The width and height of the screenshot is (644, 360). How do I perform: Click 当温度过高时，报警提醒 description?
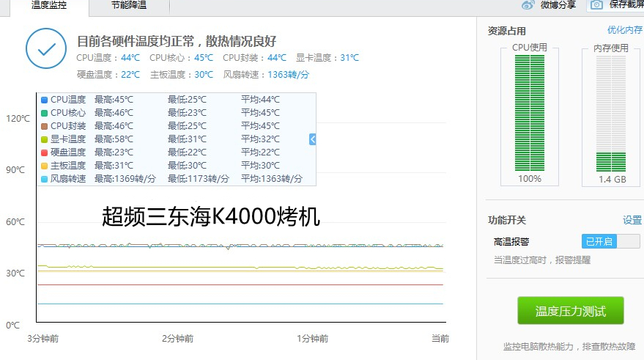[542, 260]
